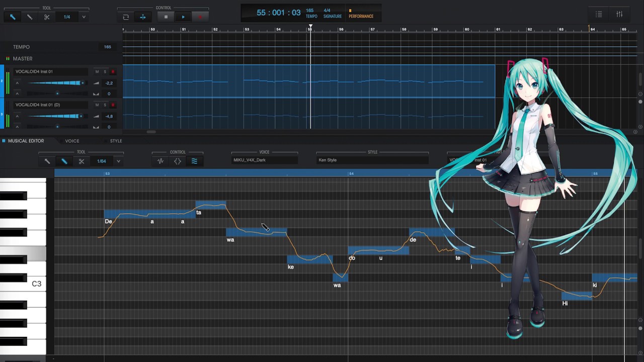644x362 pixels.
Task: Click the orange end marker near measure 64
Action: pyautogui.click(x=589, y=28)
